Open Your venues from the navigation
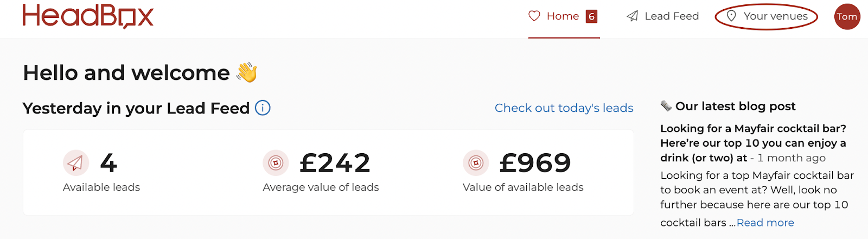This screenshot has height=239, width=868. 767,16
